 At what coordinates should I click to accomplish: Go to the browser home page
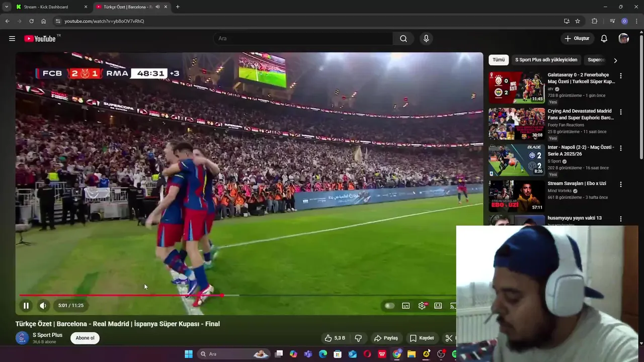(44, 21)
